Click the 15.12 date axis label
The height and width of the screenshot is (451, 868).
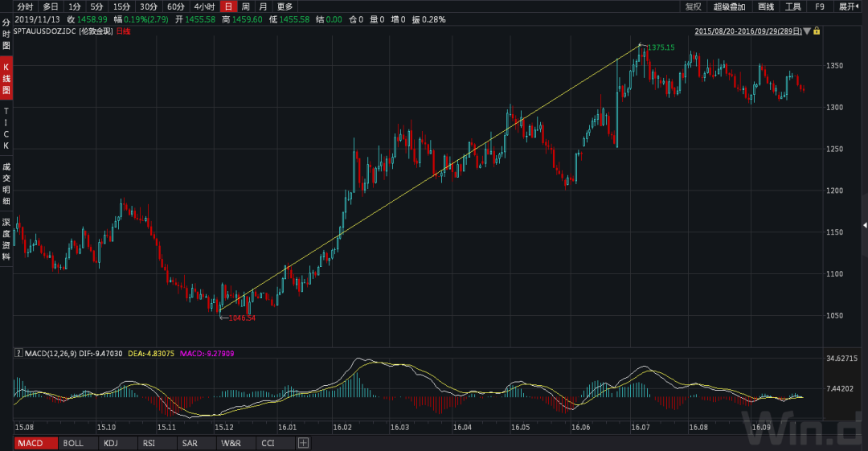223,427
